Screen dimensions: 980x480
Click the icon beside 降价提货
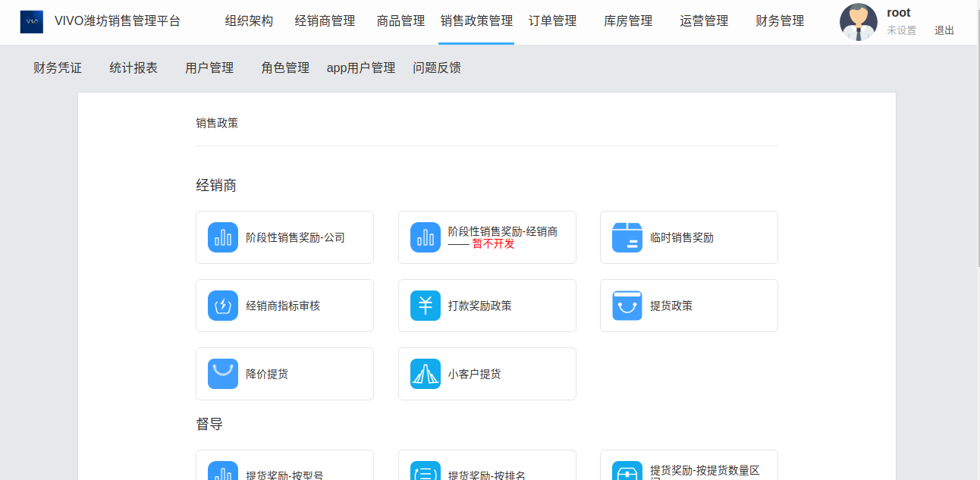click(x=223, y=374)
